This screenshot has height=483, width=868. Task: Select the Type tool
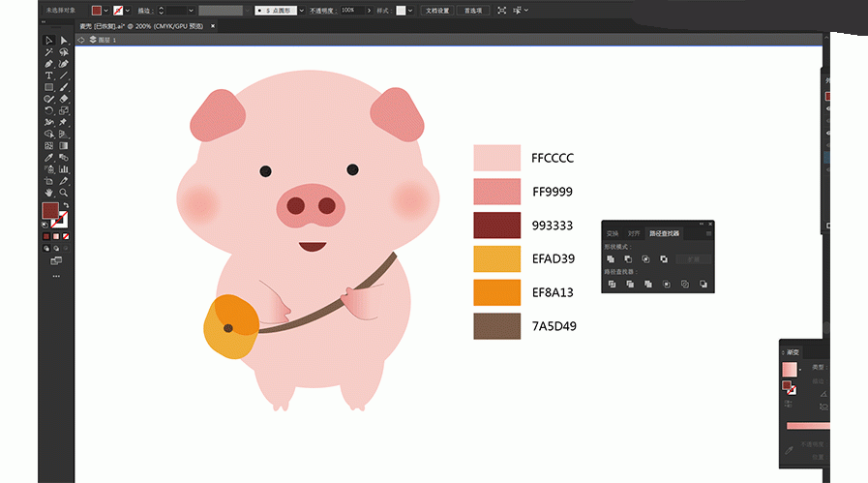pyautogui.click(x=48, y=75)
